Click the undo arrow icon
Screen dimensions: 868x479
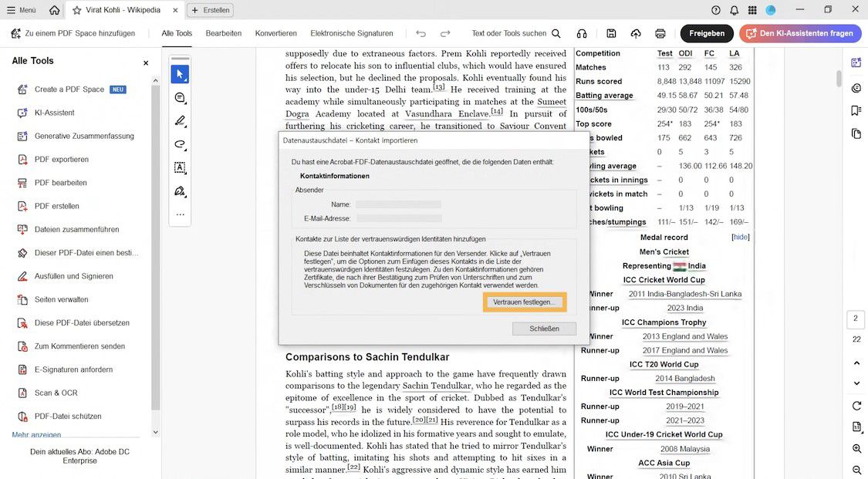(x=420, y=33)
